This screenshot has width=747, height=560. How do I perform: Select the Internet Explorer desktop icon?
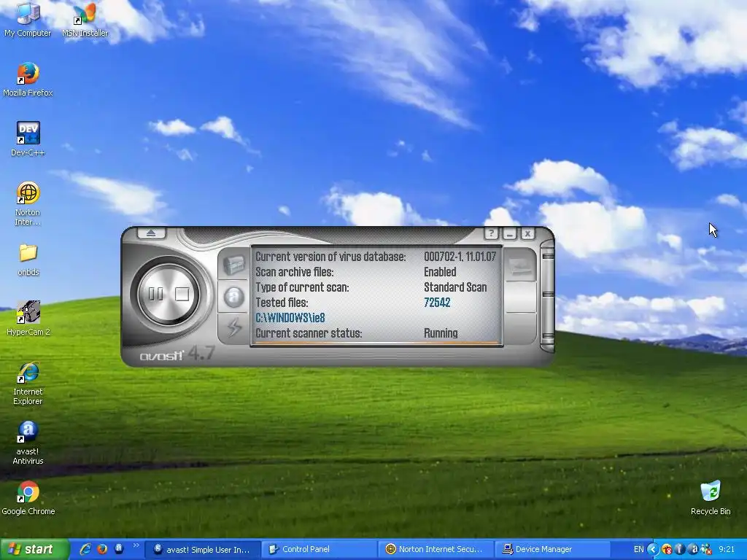pos(28,384)
